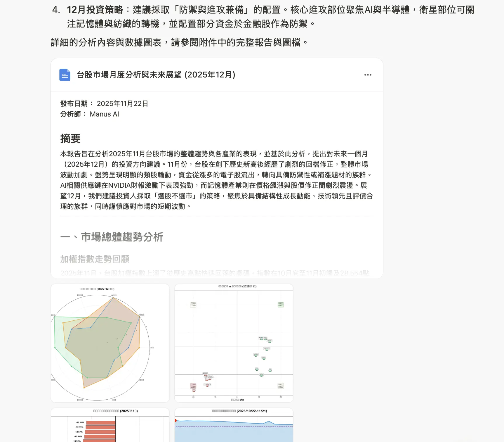Image resolution: width=504 pixels, height=442 pixels.
Task: Click the -12.14% bar in bar chart
Action: (x=101, y=422)
